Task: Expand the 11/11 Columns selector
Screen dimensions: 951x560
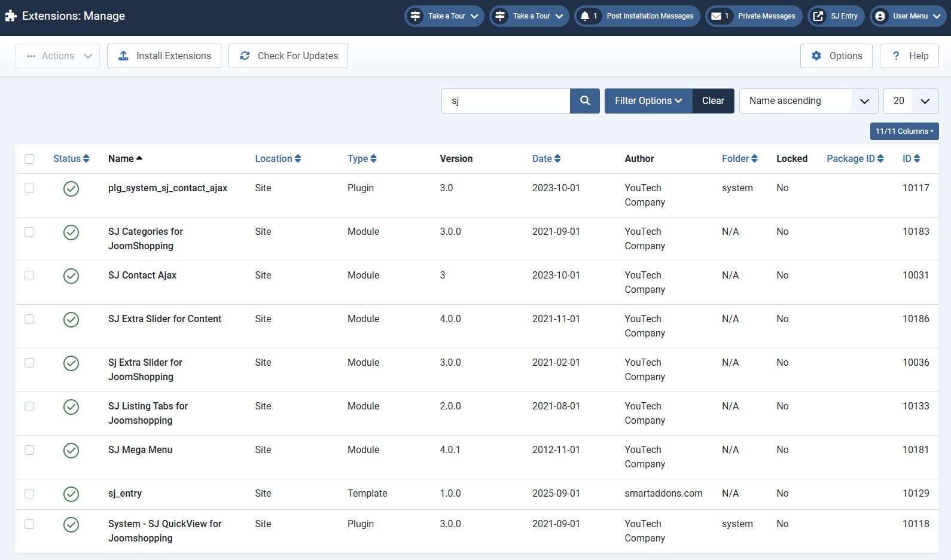Action: coord(904,131)
